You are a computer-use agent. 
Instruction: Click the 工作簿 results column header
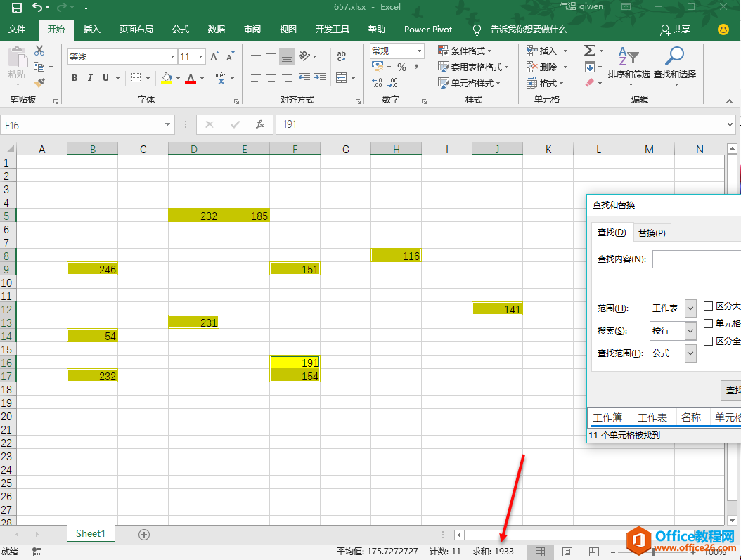tap(607, 417)
